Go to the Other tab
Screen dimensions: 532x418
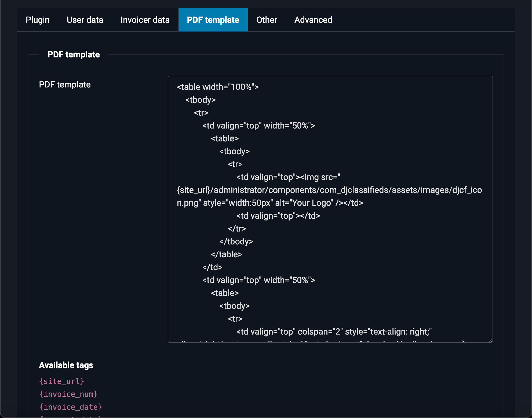tap(267, 20)
